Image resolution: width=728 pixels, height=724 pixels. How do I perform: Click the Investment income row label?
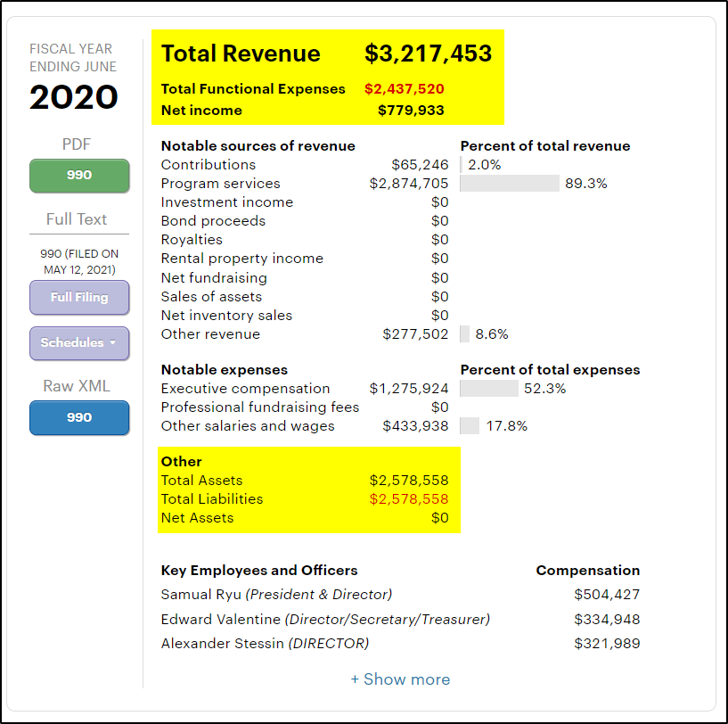pos(227,202)
